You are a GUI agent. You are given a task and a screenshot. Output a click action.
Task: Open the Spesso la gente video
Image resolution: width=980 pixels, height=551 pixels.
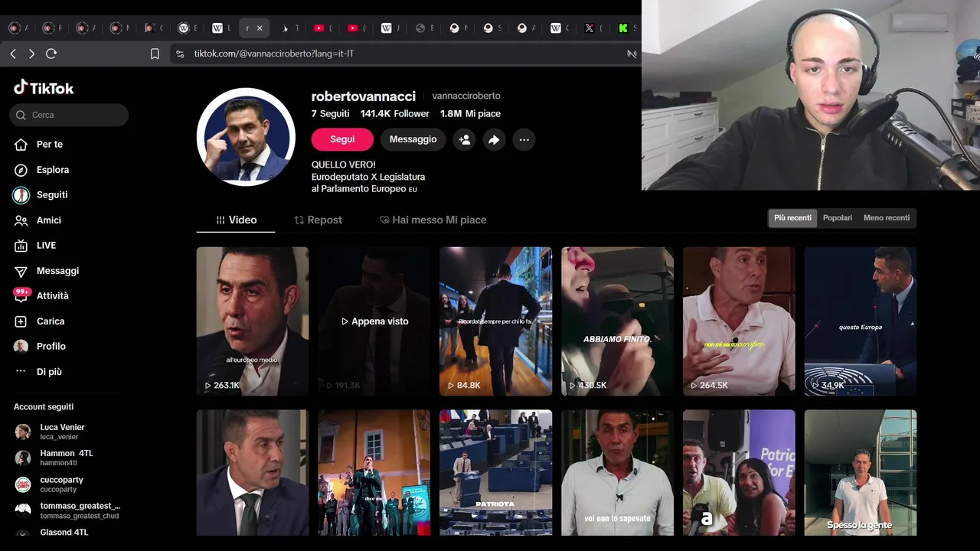(x=861, y=472)
